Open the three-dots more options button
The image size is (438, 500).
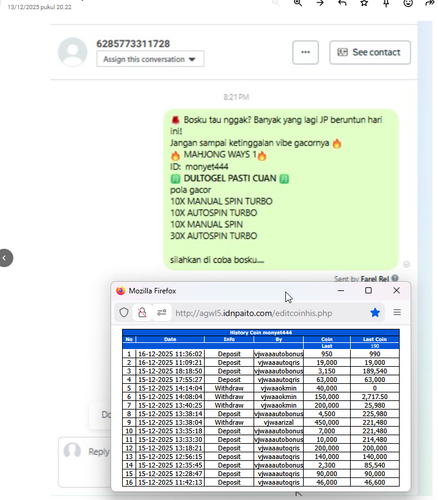pos(305,52)
